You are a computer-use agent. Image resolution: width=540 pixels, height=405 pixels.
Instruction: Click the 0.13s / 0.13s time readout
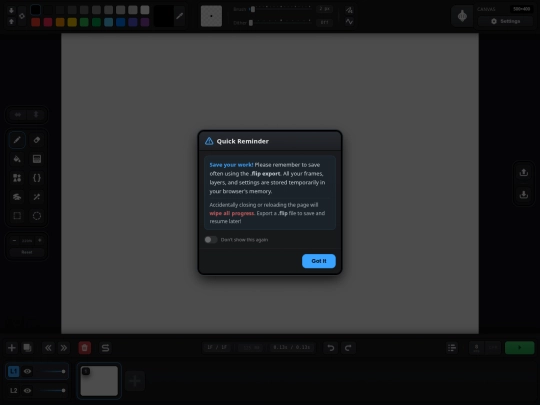292,347
